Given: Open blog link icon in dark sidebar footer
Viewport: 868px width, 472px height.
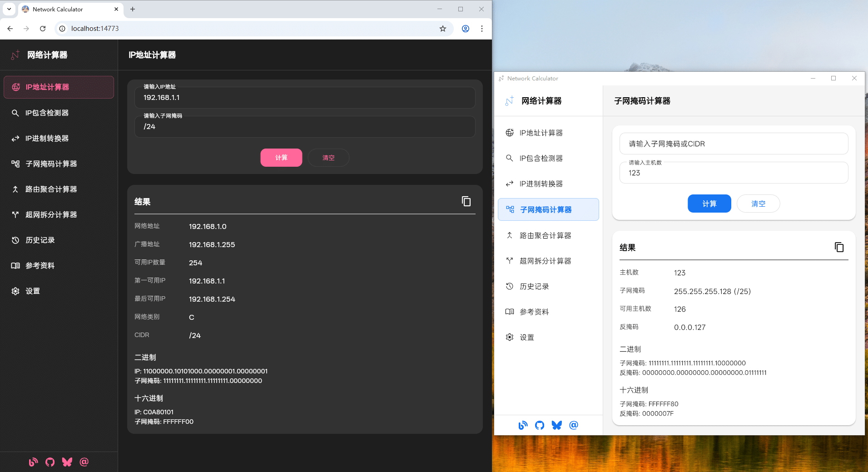Looking at the screenshot, I should click(33, 462).
